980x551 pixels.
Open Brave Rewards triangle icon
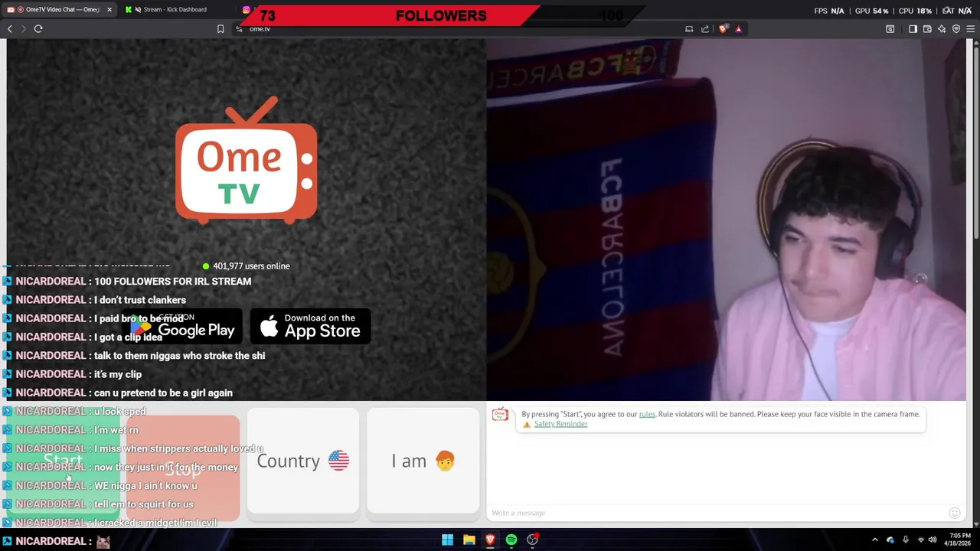coord(739,29)
